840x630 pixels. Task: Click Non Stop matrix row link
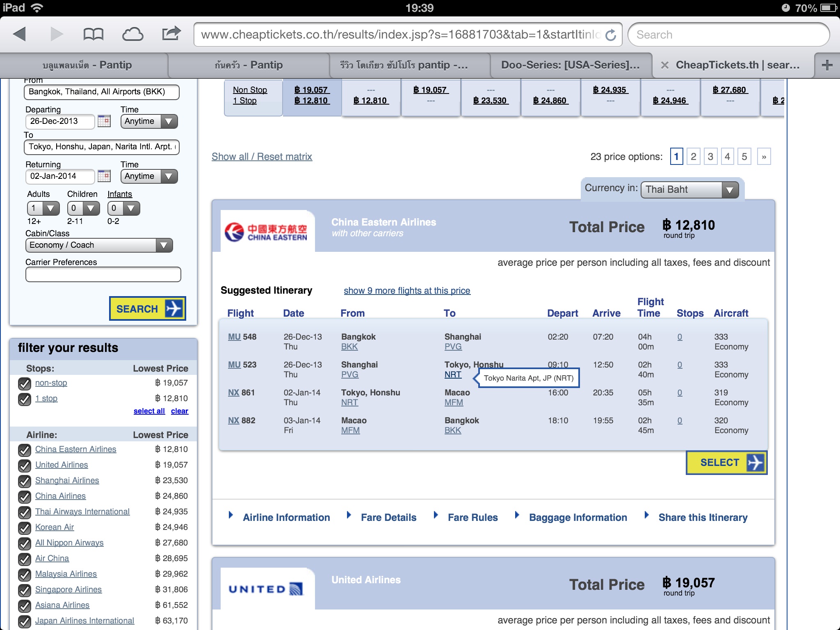pos(250,90)
